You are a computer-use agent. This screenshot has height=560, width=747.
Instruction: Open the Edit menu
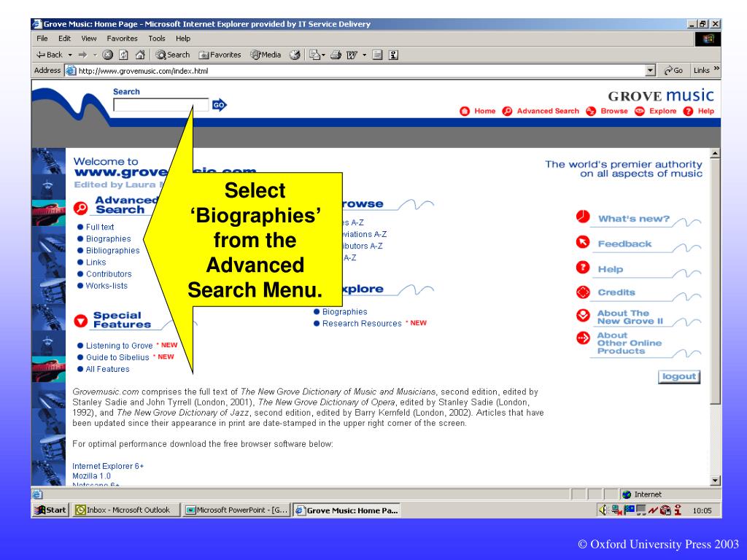pos(64,39)
